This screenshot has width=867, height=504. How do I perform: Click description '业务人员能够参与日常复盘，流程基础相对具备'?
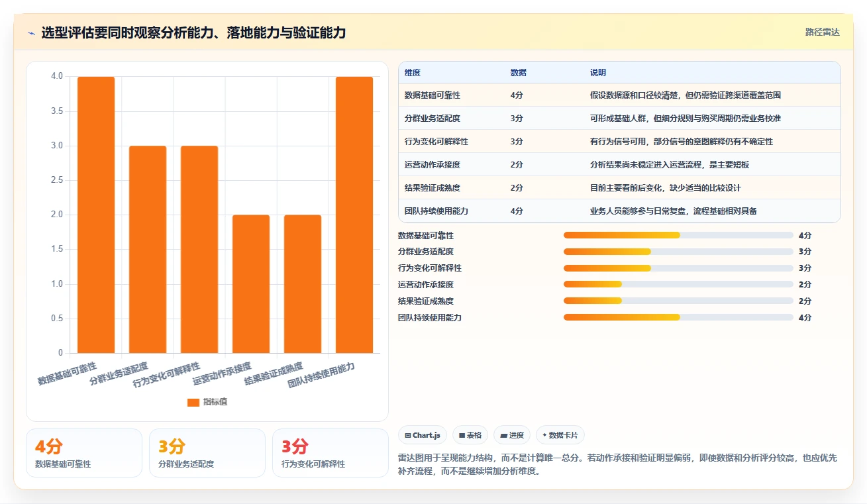pos(674,211)
